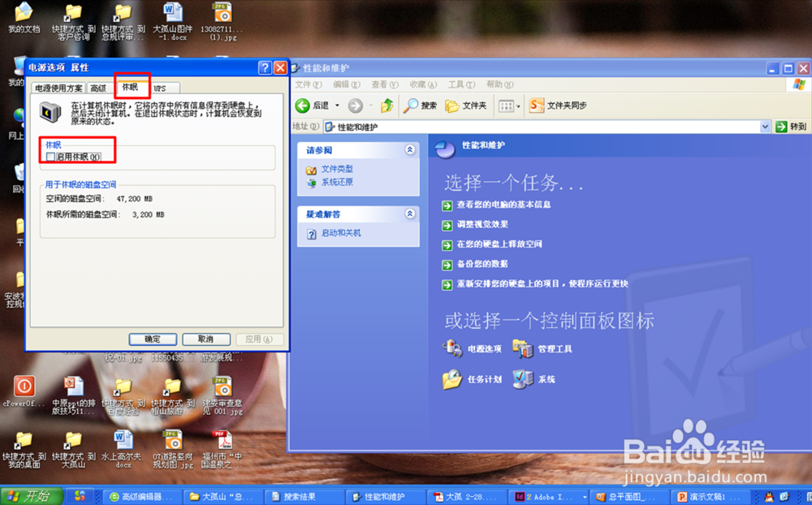
Task: Click the 后退 back arrow in 性能和维护 window
Action: tap(313, 106)
